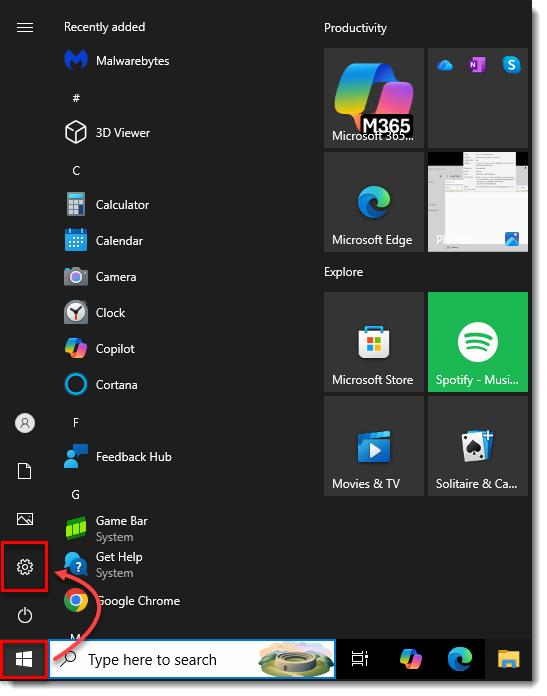This screenshot has height=696, width=547.
Task: Click the letter F section header
Action: coord(76,422)
